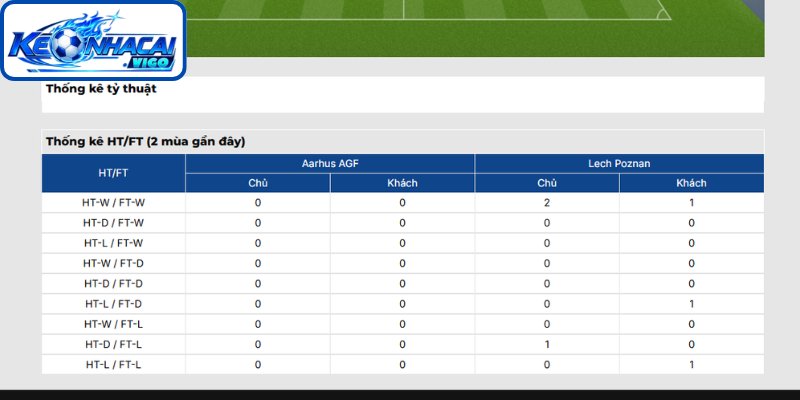Screen dimensions: 800x400
Task: Click the football pitch image at the top
Action: pos(474,28)
